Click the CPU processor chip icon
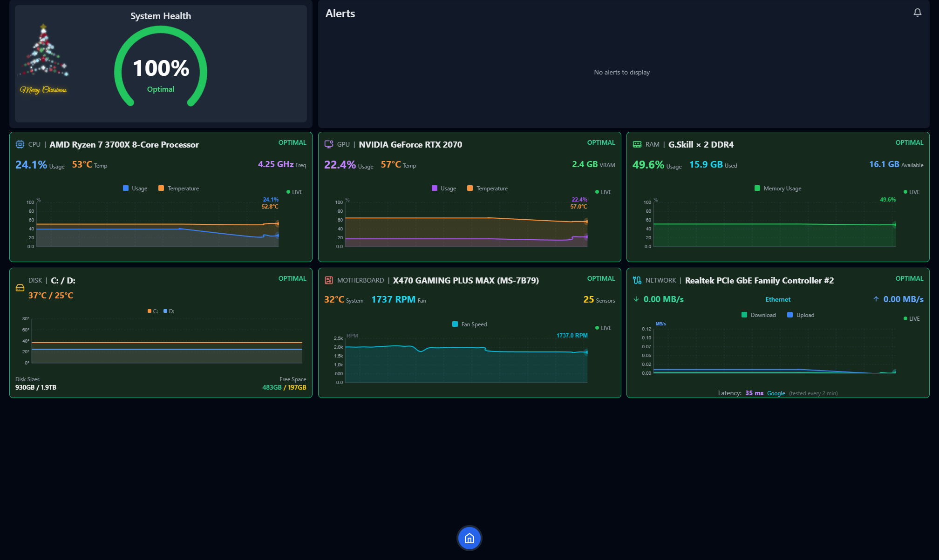The image size is (939, 560). click(20, 144)
